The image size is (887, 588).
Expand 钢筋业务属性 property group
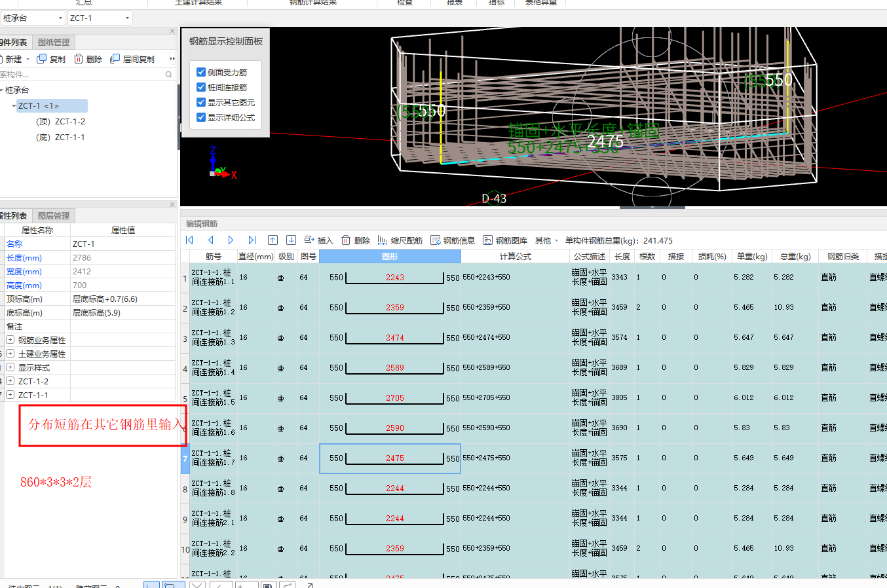coord(10,340)
